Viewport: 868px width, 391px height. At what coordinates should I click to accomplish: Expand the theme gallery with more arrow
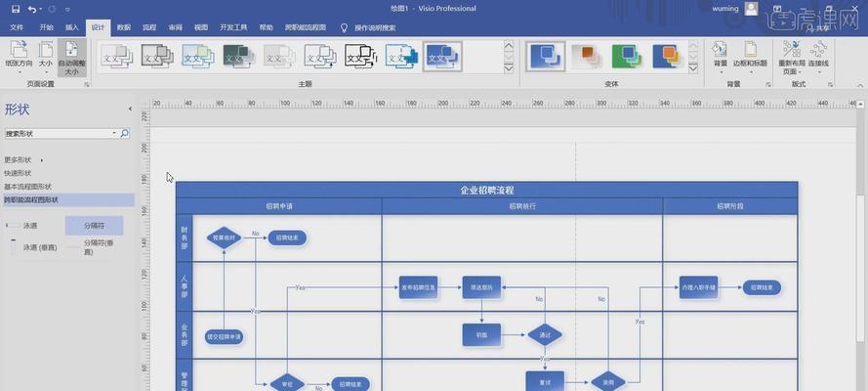pyautogui.click(x=509, y=68)
